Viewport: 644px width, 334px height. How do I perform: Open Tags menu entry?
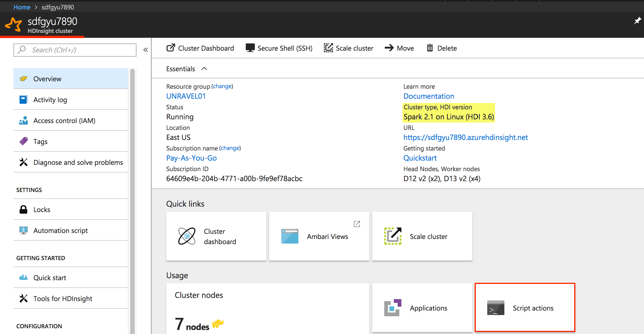(71, 141)
